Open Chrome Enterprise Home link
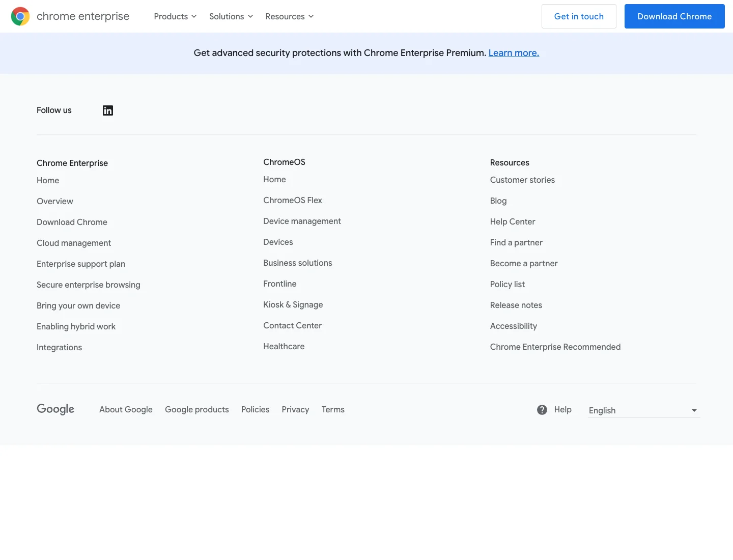The image size is (733, 560). point(48,180)
